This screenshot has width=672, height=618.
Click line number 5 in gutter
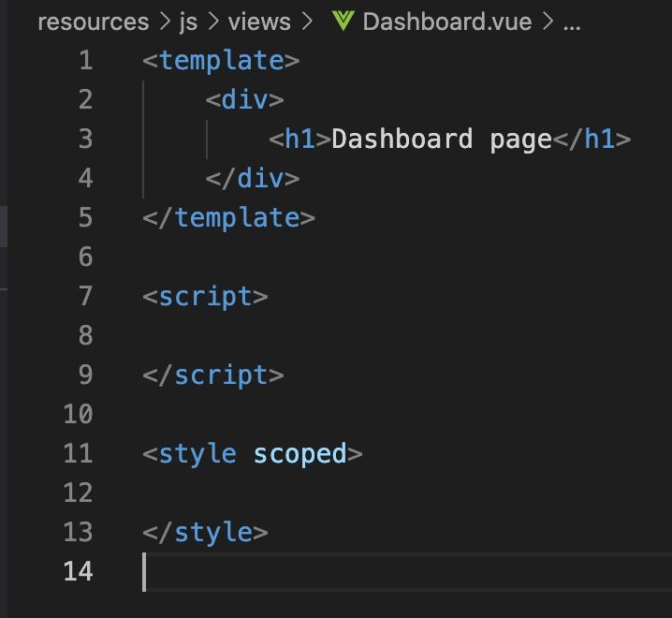(x=86, y=217)
